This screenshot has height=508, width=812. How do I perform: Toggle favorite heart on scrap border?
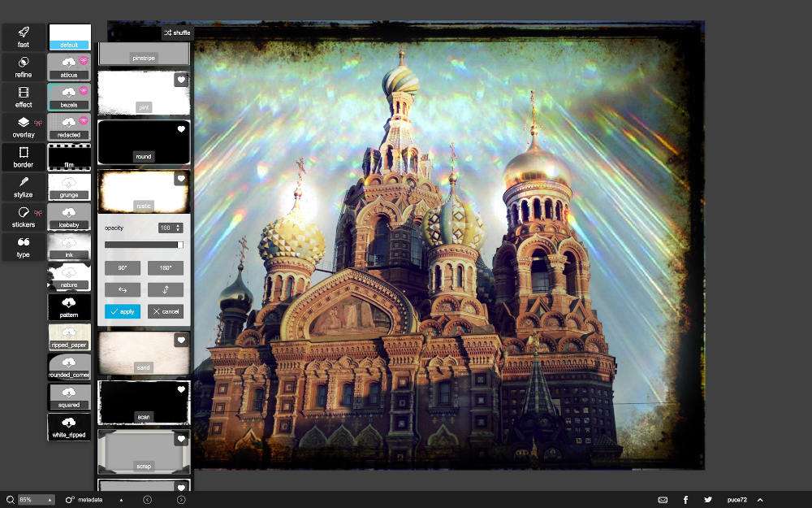point(181,439)
